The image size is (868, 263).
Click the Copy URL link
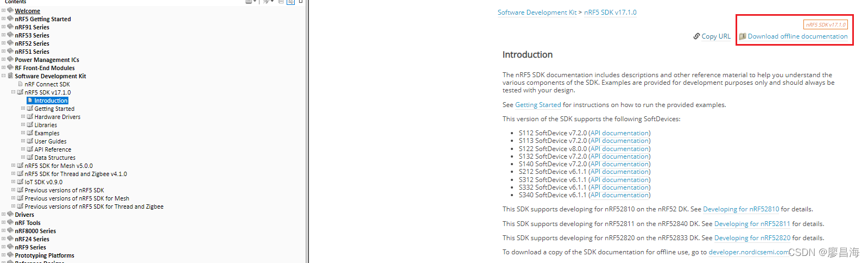click(x=716, y=36)
